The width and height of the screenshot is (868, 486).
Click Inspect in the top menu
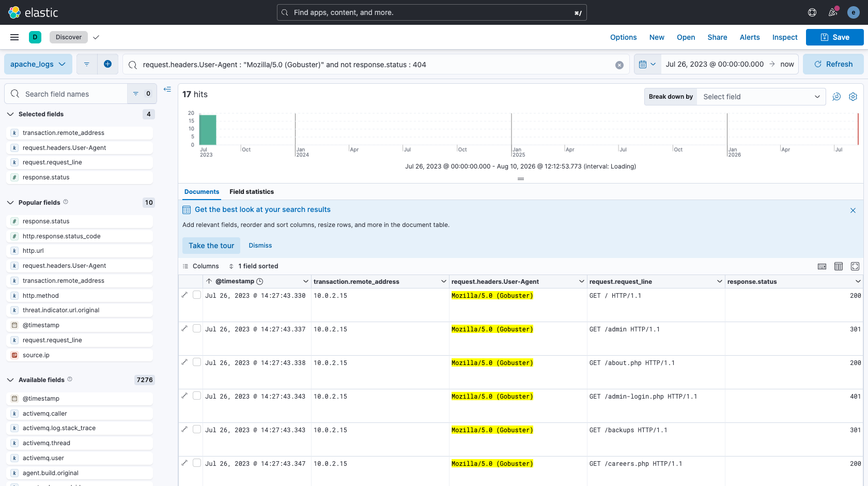pyautogui.click(x=785, y=37)
